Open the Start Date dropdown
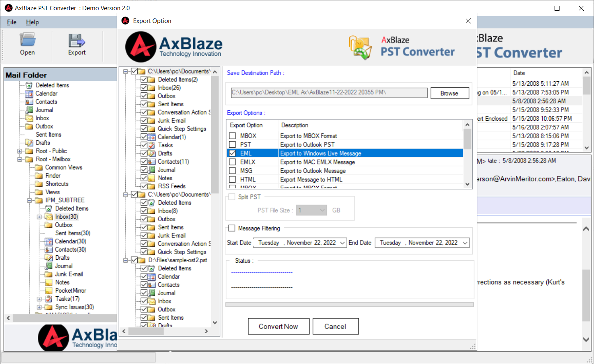This screenshot has width=594, height=364. [342, 243]
